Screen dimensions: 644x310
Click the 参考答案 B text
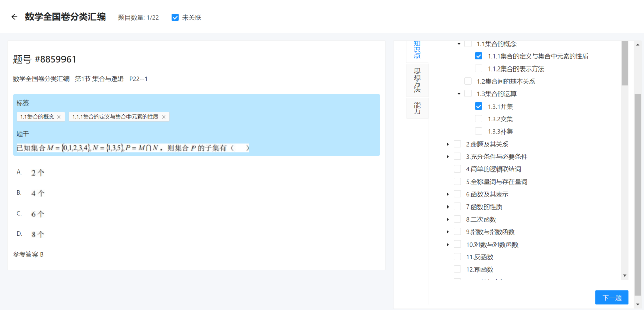point(28,254)
